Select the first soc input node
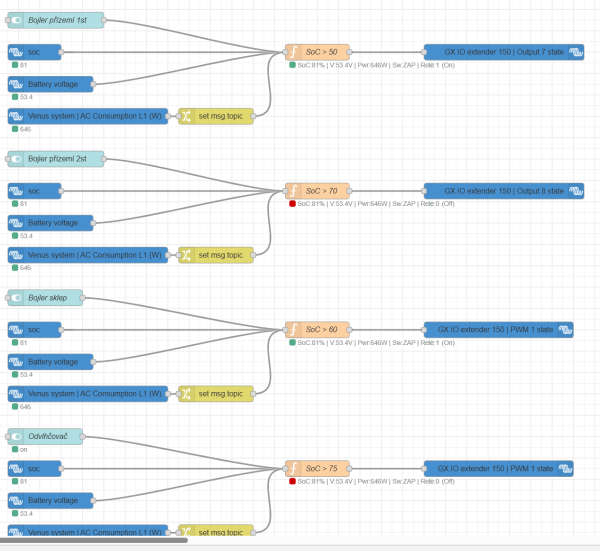Viewport: 600px width, 551px height. coord(34,52)
